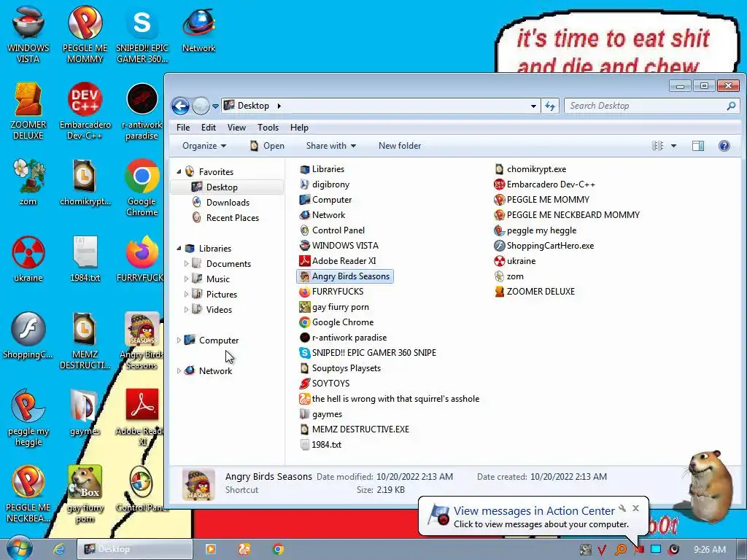Close the Action Center notification balloon

(635, 508)
